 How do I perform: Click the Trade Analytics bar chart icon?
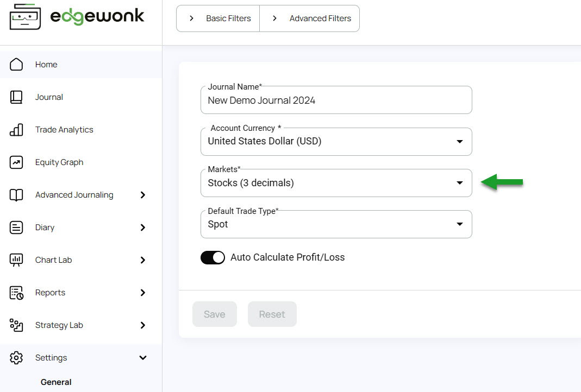pos(16,130)
